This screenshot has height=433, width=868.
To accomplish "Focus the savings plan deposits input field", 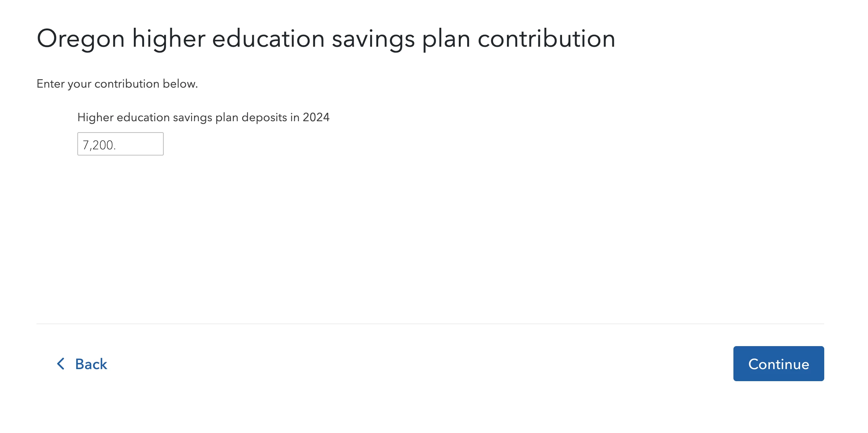I will [120, 144].
